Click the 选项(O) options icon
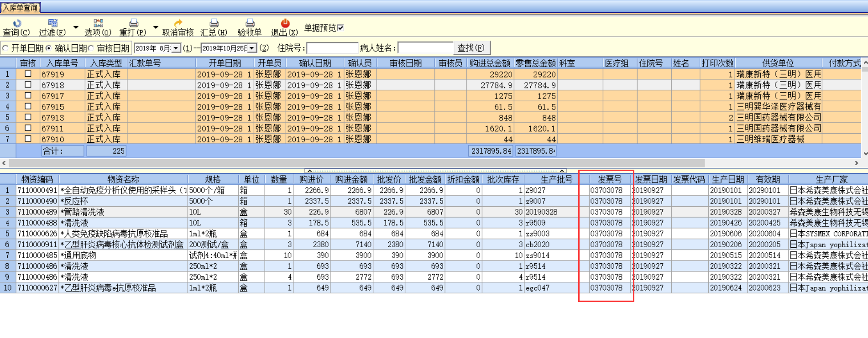The width and height of the screenshot is (868, 338). (98, 24)
